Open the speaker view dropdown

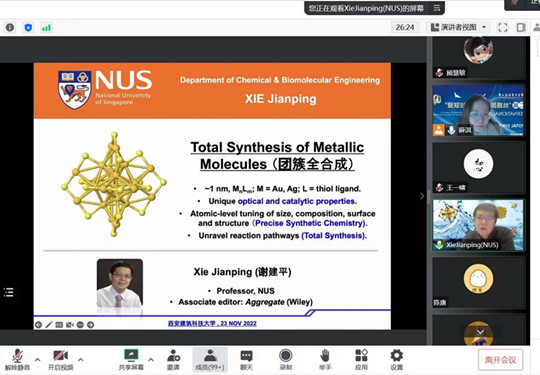[x=458, y=27]
